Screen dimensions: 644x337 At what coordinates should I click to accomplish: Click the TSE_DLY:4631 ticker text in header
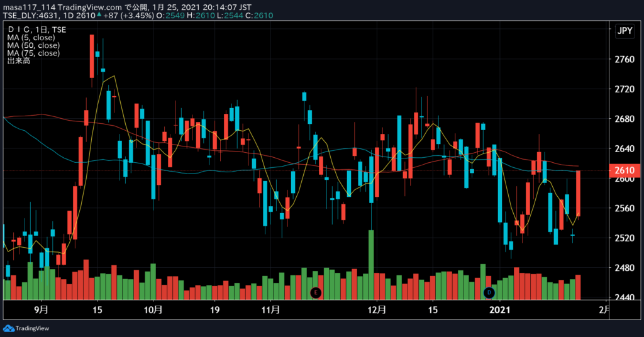pos(31,16)
